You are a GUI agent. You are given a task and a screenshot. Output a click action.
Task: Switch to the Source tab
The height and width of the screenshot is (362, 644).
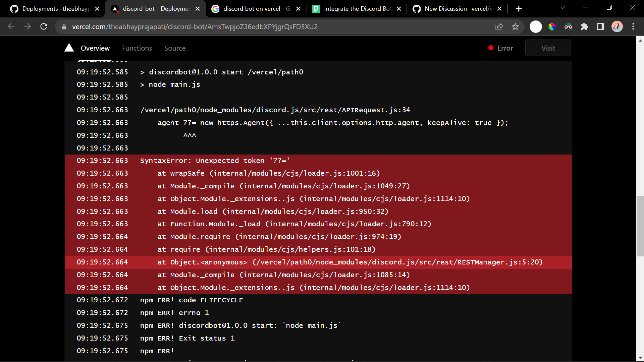coord(175,48)
